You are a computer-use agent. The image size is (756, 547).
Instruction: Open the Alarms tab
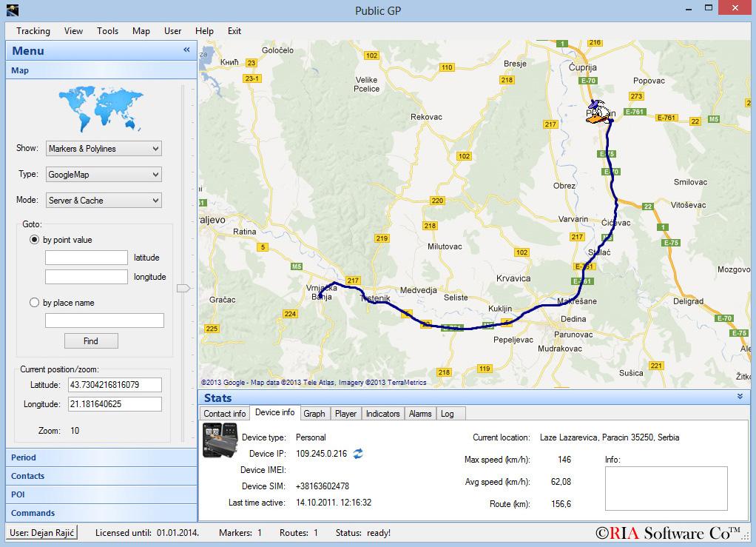coord(420,414)
